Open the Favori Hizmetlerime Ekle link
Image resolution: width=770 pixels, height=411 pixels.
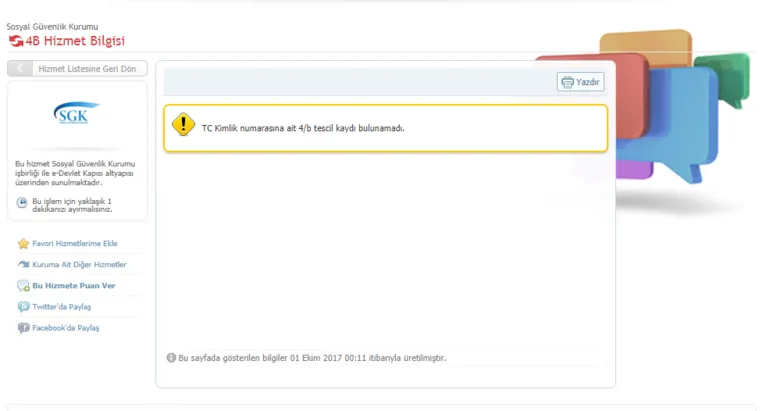tap(74, 243)
